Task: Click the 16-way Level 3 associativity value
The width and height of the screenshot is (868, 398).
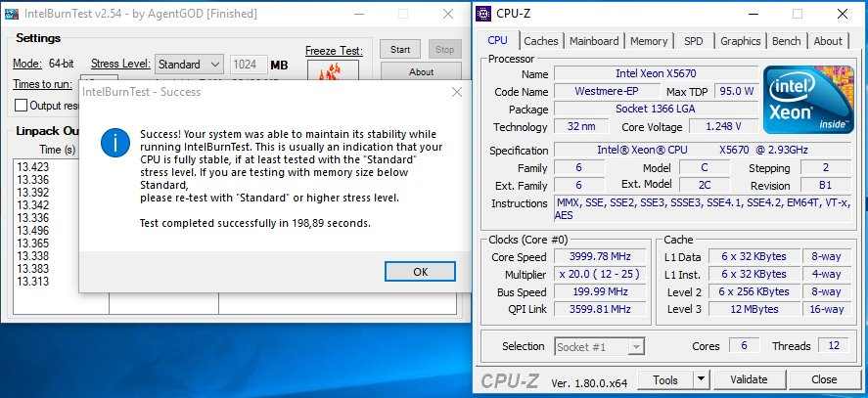Action: [827, 309]
